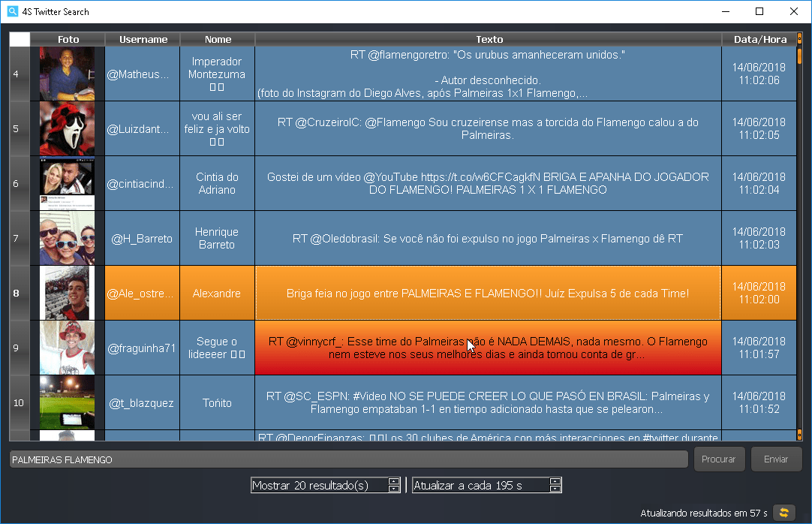Viewport: 812px width, 524px height.
Task: Sort by the Data/Hora column header
Action: (759, 39)
